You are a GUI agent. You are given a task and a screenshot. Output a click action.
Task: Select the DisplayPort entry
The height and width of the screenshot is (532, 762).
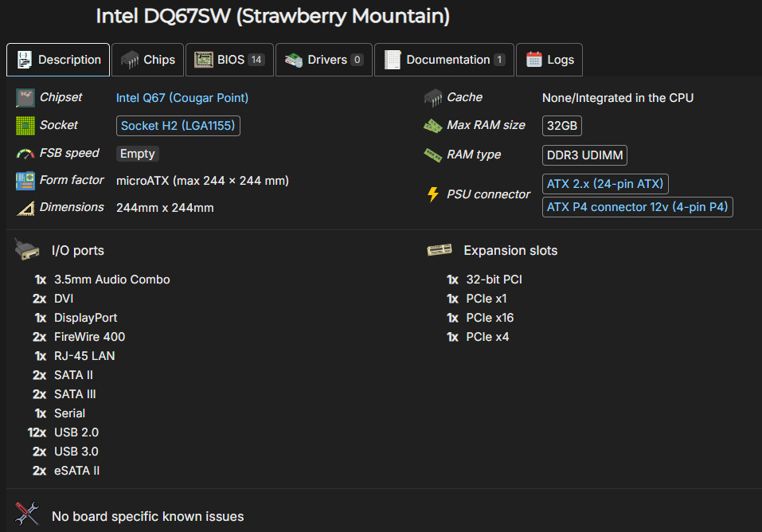click(85, 318)
